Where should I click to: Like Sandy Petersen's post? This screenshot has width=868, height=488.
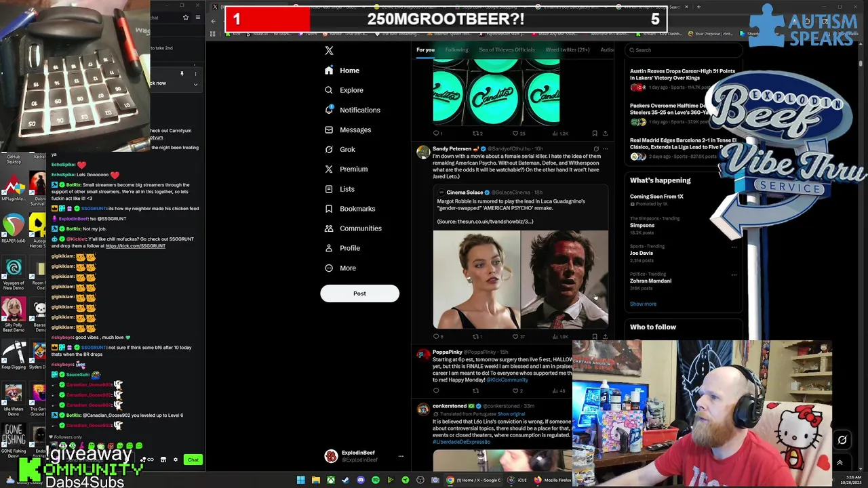click(x=518, y=336)
